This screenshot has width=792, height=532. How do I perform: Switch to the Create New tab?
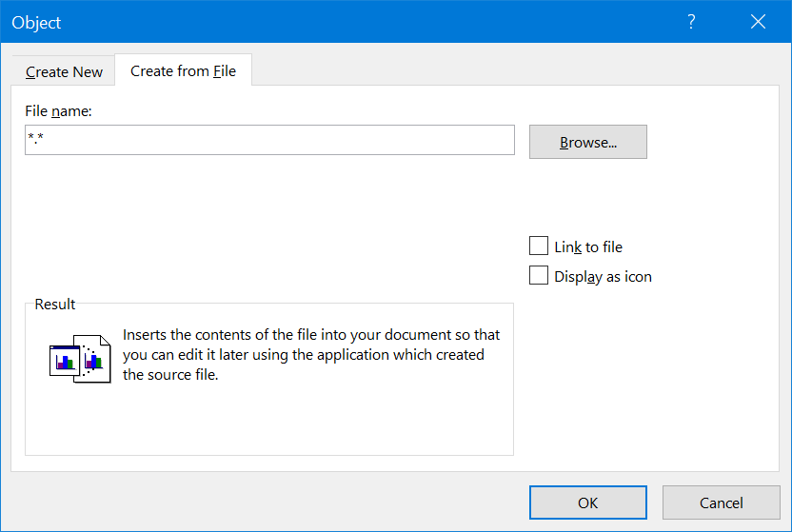coord(64,71)
